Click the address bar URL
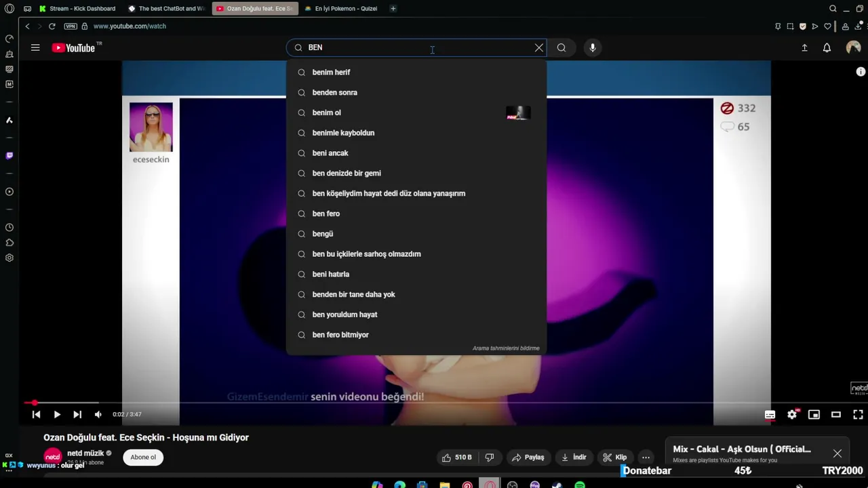Viewport: 868px width, 488px height. [130, 26]
